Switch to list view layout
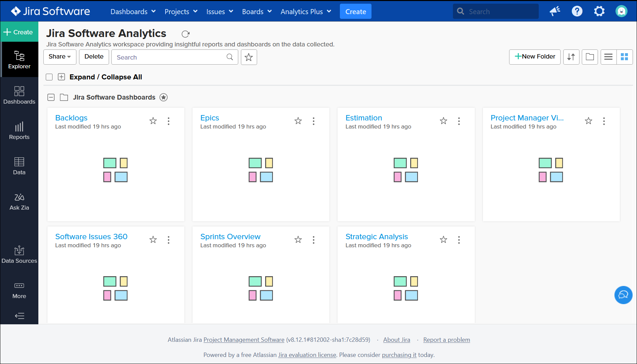 [608, 57]
